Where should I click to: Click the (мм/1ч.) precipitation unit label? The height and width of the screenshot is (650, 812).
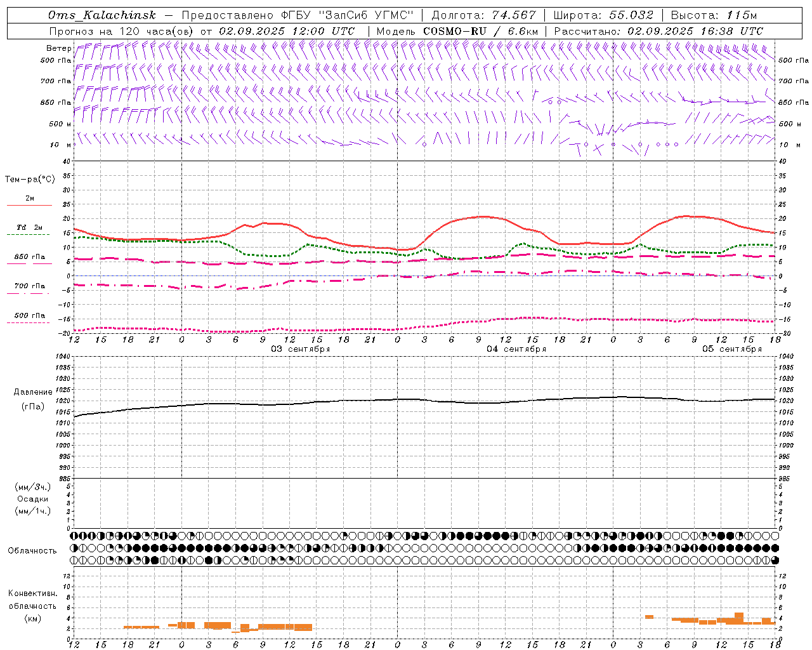click(33, 511)
